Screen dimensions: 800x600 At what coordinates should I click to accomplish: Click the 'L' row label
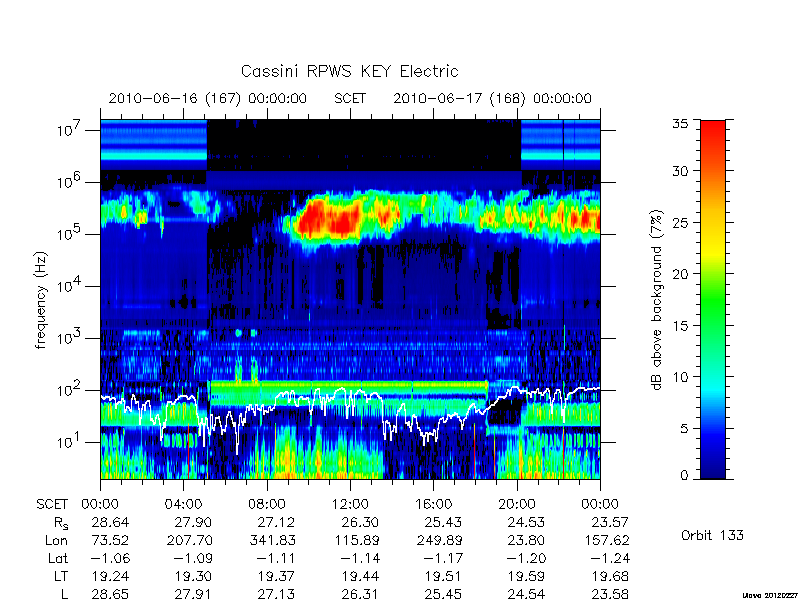click(x=64, y=594)
